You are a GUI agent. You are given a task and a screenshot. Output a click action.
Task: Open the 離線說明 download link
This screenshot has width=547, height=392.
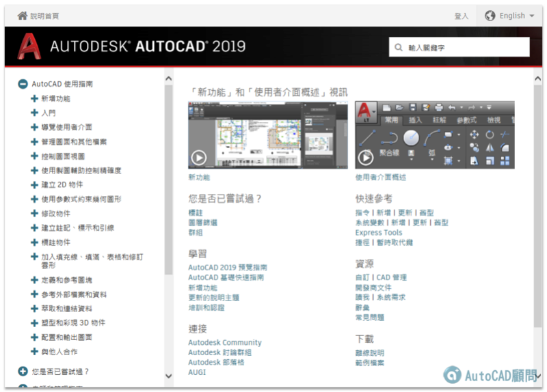[369, 353]
